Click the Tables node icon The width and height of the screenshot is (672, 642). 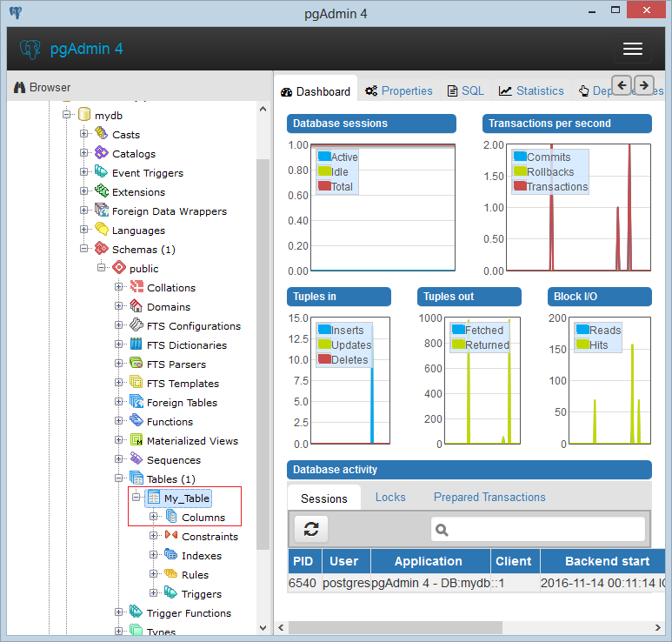point(136,478)
